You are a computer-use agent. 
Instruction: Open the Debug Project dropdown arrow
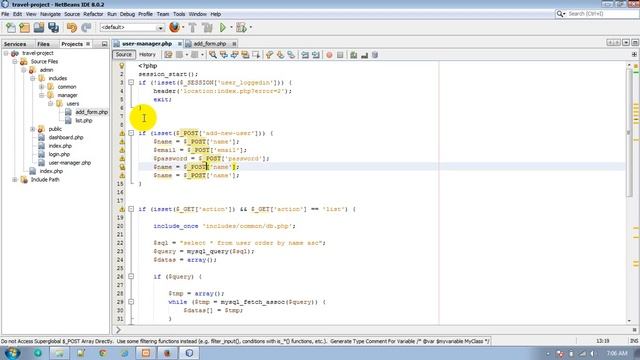pyautogui.click(x=250, y=27)
